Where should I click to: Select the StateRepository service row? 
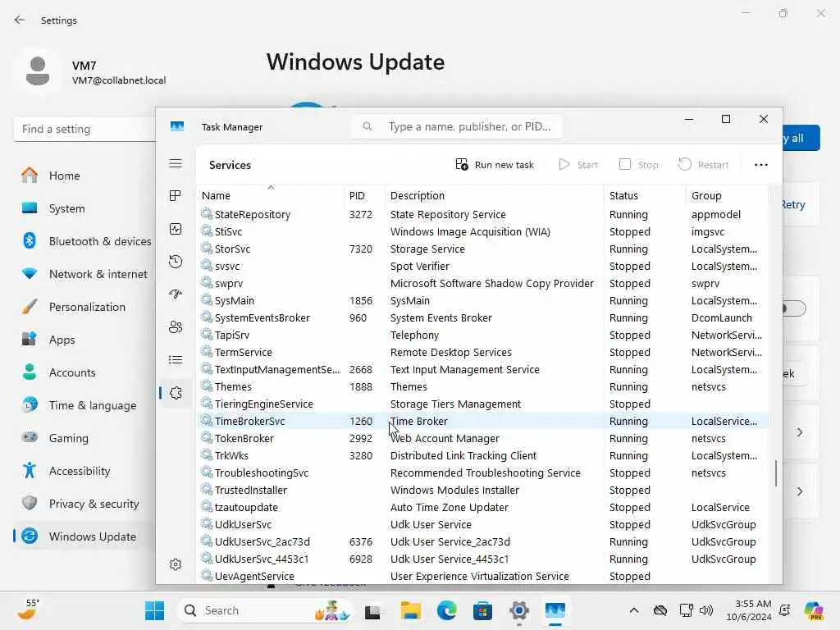point(482,214)
